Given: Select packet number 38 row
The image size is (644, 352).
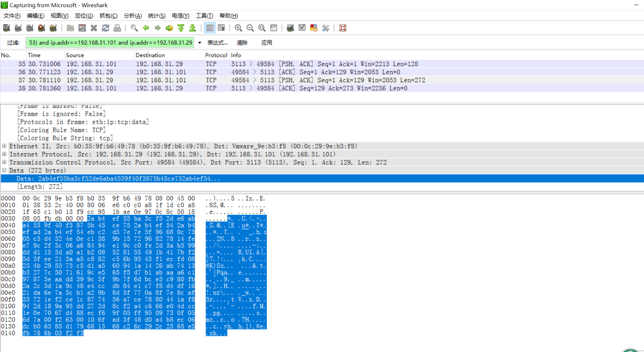Looking at the screenshot, I should click(x=322, y=88).
